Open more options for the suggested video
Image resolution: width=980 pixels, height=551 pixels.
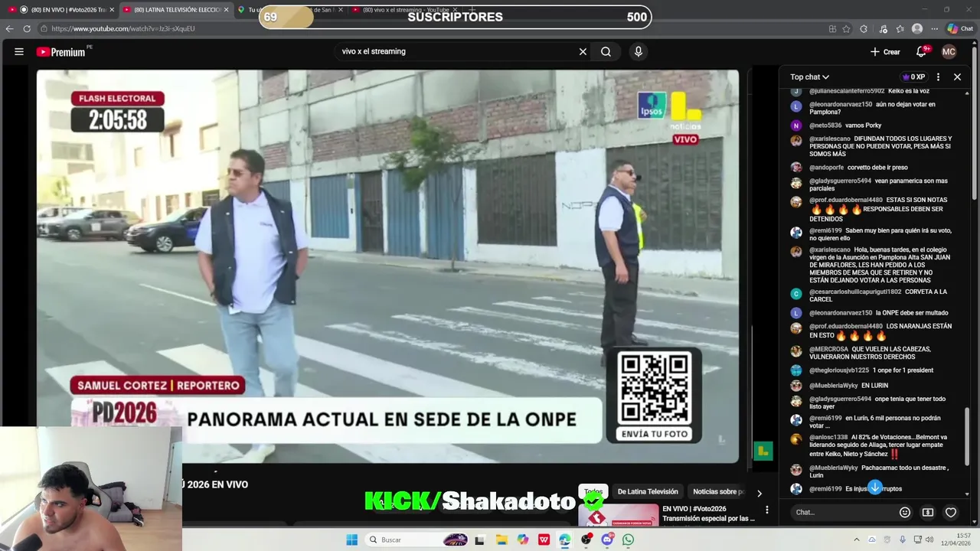coord(767,509)
